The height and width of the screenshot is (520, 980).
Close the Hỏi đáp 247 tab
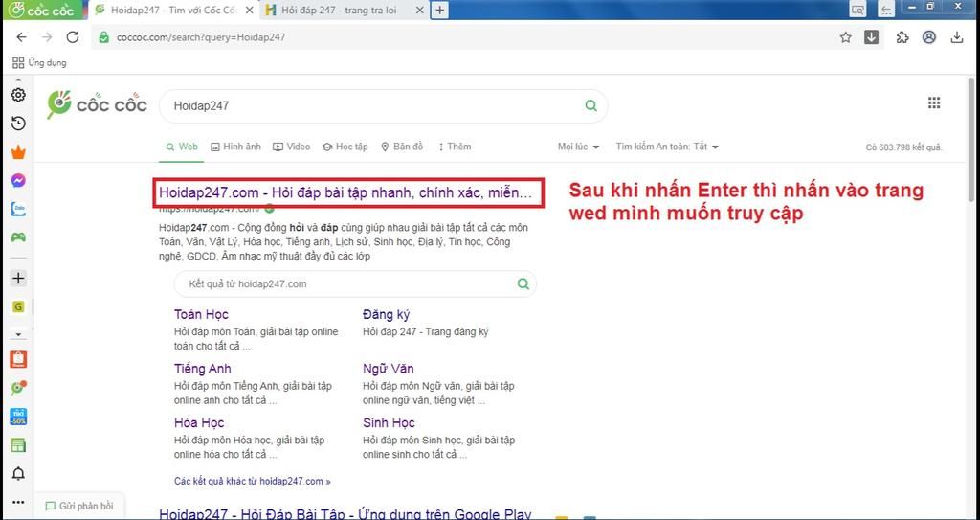(419, 11)
